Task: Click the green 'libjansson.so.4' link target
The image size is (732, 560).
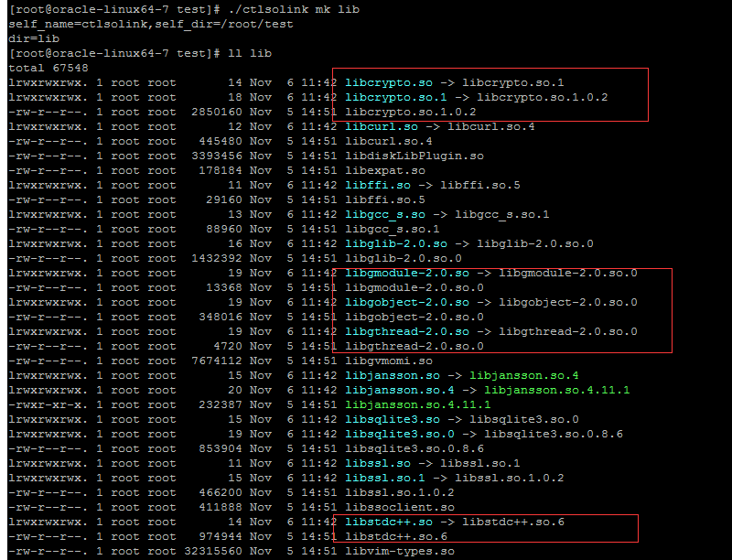Action: [524, 376]
